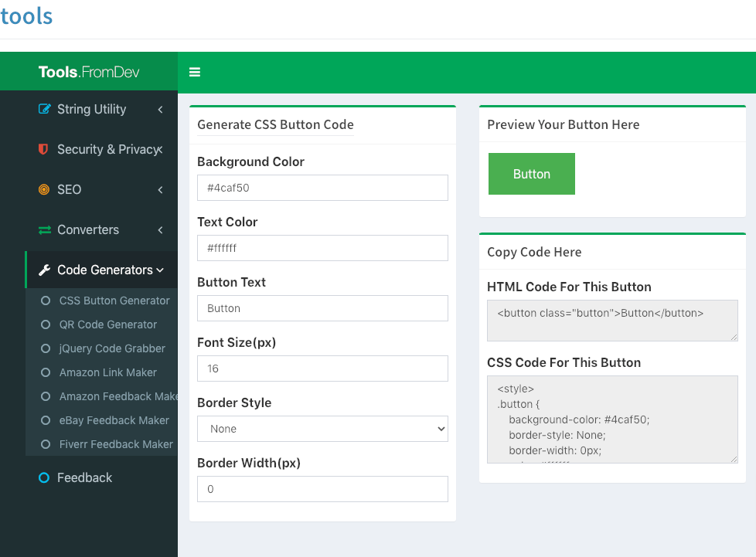This screenshot has width=756, height=557.
Task: Open the Amazon Link Maker page
Action: click(x=108, y=372)
